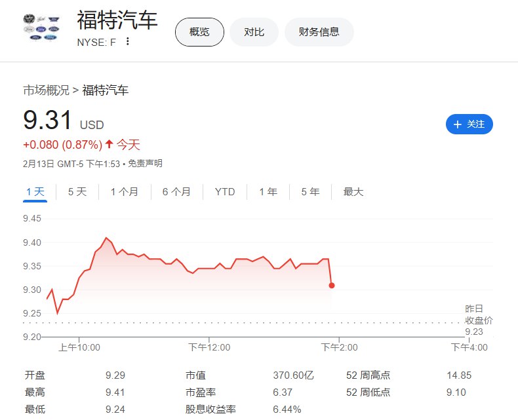This screenshot has width=518, height=420.
Task: Click the 下午12:00 time axis label
Action: coord(209,347)
